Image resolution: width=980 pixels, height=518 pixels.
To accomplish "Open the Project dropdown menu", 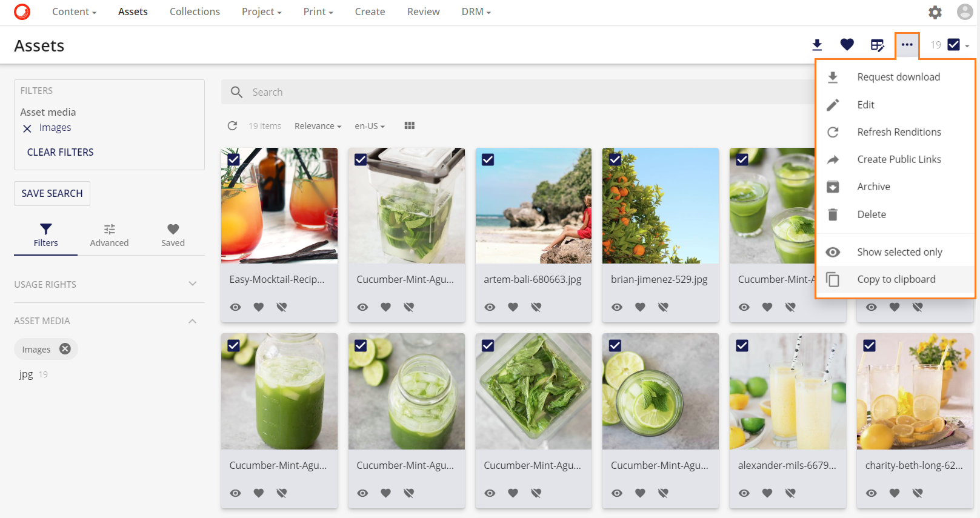I will [261, 12].
